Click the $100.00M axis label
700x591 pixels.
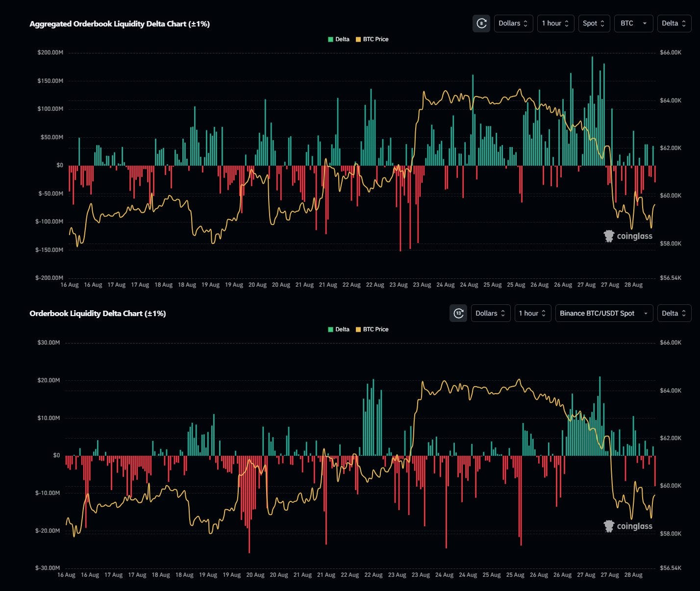(50, 109)
